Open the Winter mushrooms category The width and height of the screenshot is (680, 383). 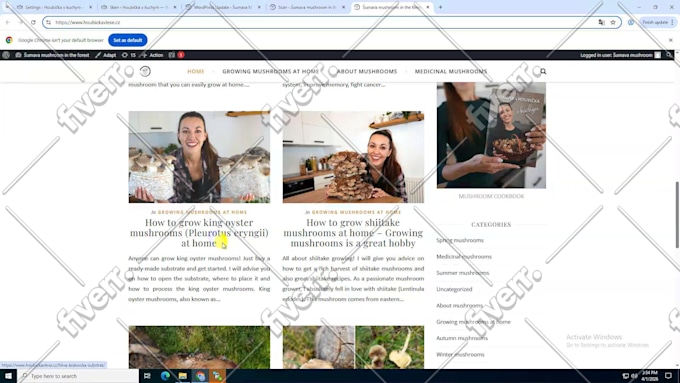coord(460,354)
